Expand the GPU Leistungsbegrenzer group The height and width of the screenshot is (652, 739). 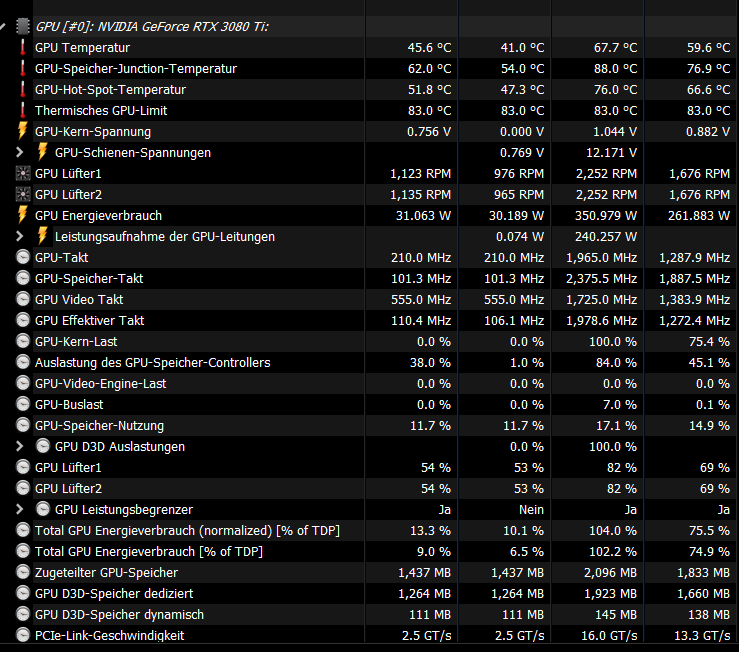[x=19, y=509]
